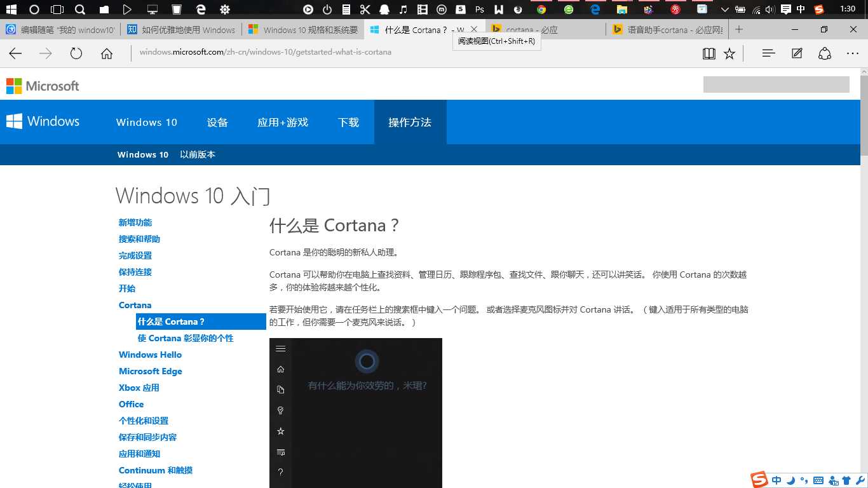Open Xbox 应用 sidebar link

(139, 388)
